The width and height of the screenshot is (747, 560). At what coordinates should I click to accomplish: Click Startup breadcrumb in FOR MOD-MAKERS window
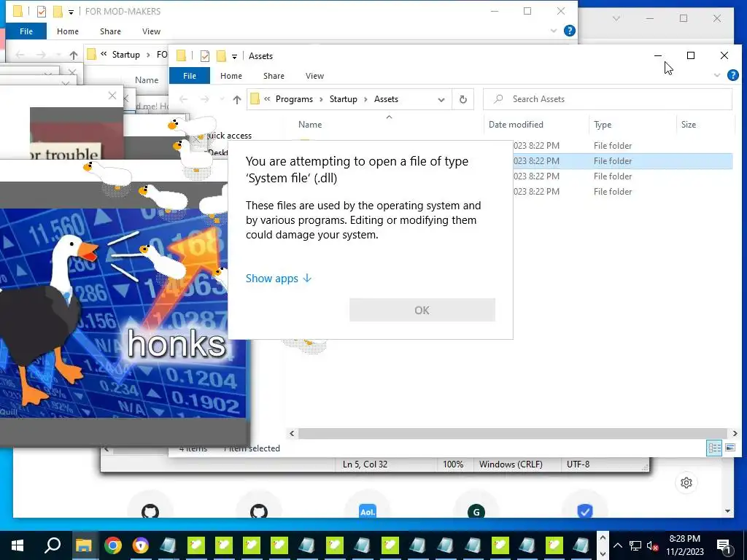pyautogui.click(x=125, y=55)
